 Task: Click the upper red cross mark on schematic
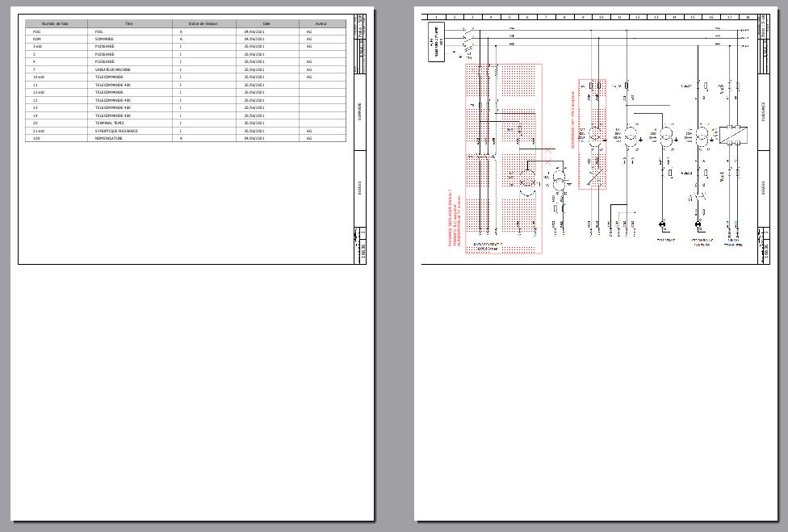coord(548,149)
